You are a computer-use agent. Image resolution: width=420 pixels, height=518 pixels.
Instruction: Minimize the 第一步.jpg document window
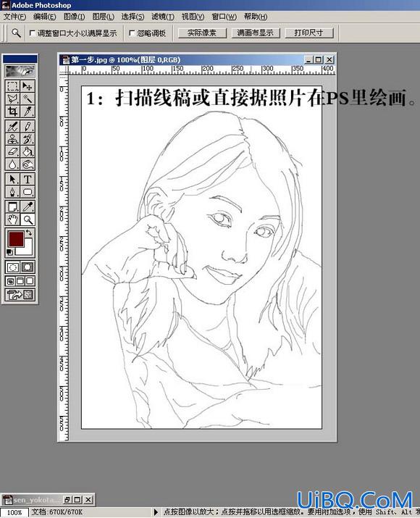308,60
